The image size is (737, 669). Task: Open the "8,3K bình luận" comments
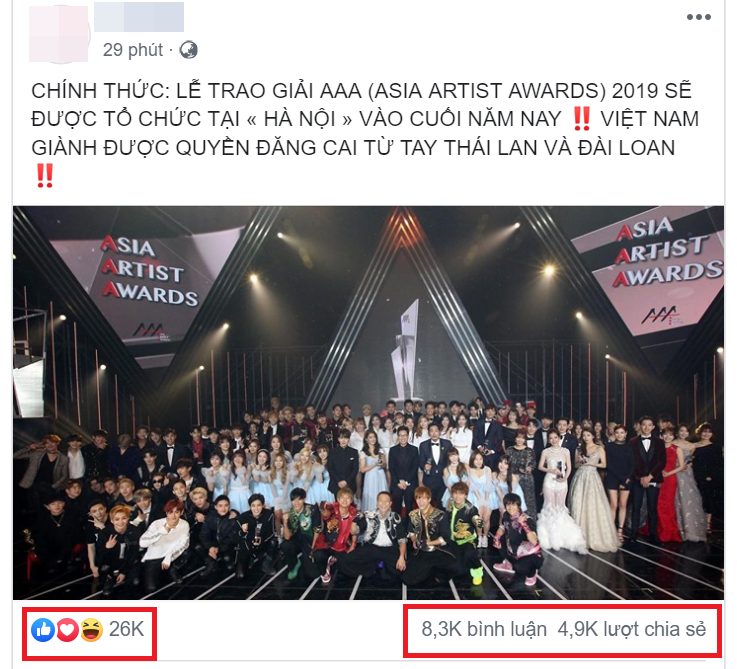484,629
